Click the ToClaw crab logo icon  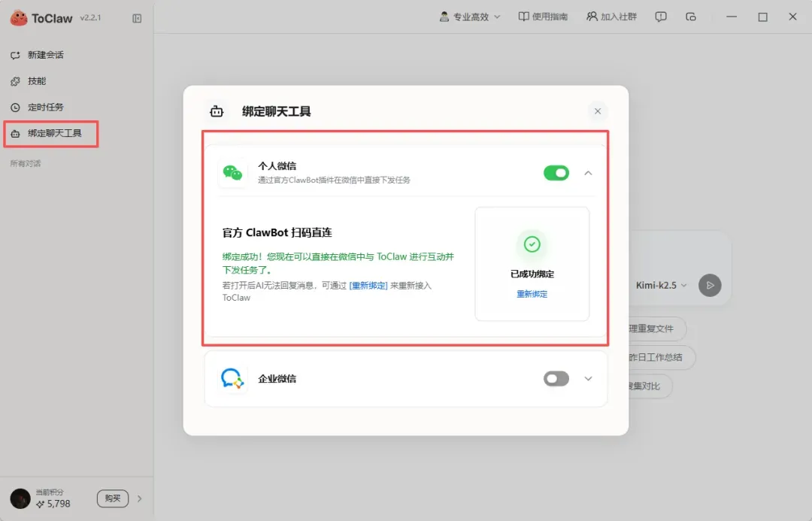pos(19,17)
